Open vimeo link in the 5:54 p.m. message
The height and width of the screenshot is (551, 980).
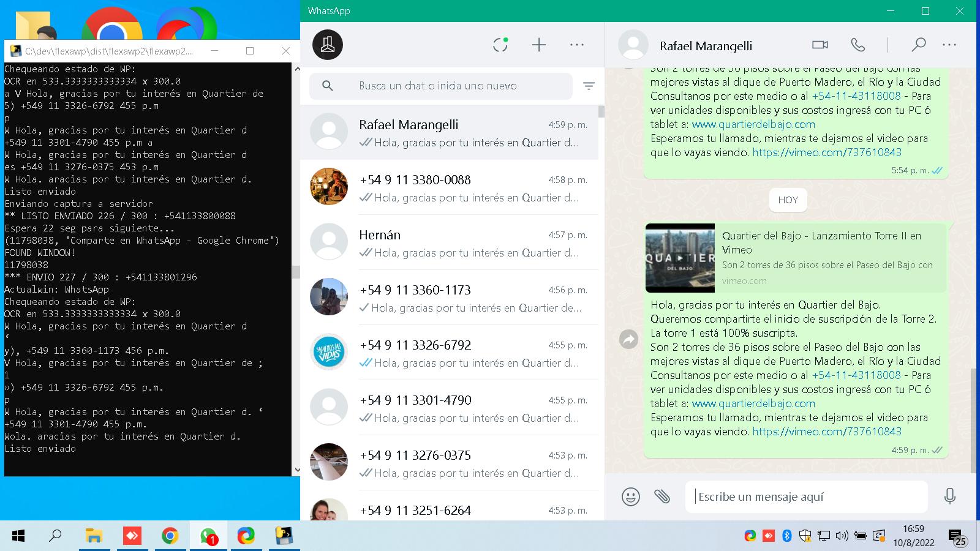point(827,152)
